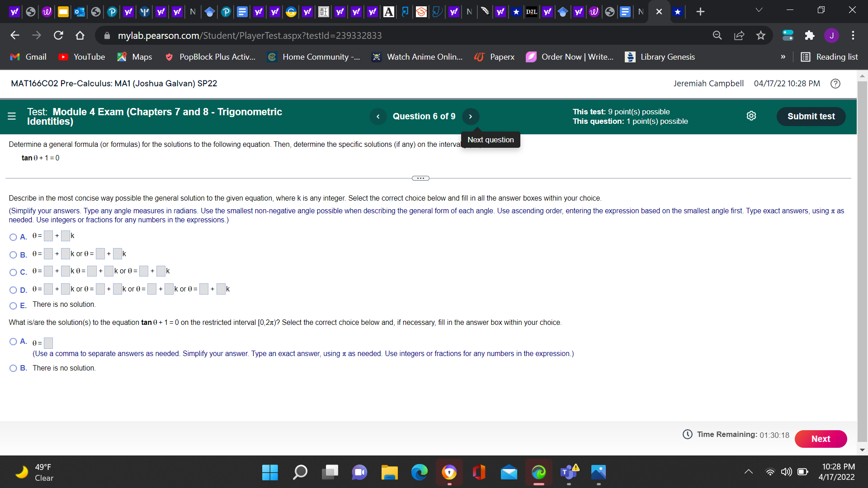The width and height of the screenshot is (868, 488).
Task: Open the Chrome extensions puzzle icon
Action: [x=810, y=35]
